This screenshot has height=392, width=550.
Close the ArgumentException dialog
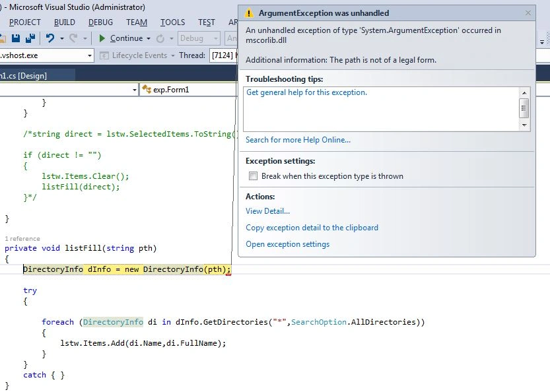click(x=528, y=13)
